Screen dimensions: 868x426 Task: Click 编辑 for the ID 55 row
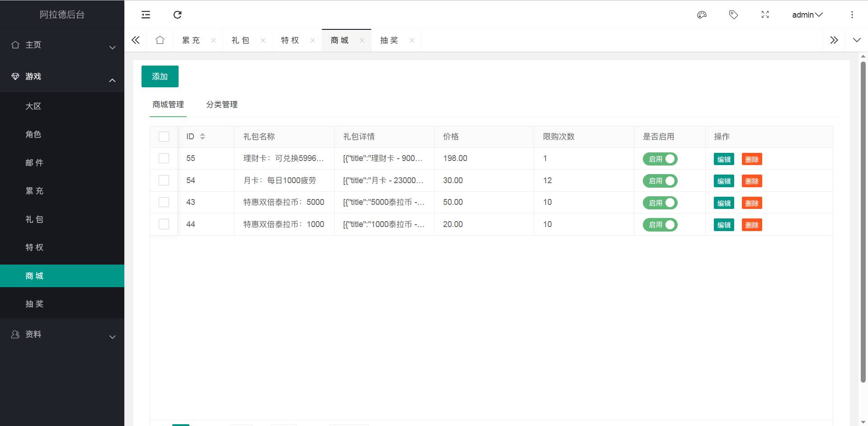[x=724, y=159]
